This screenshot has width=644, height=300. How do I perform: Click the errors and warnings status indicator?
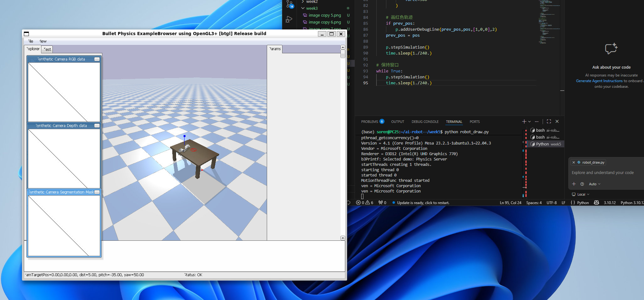click(365, 203)
